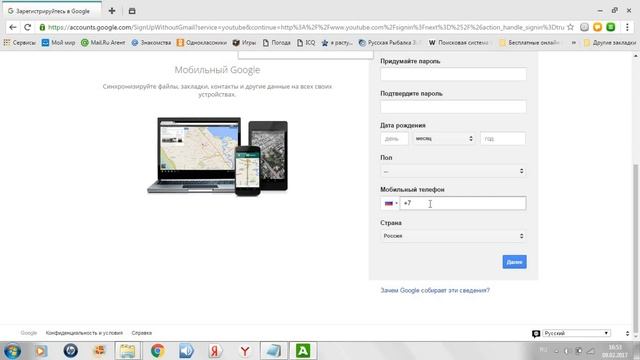Open the Страна country dropdown
The width and height of the screenshot is (640, 360).
point(453,236)
